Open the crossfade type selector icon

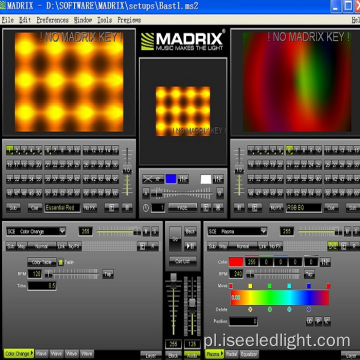[153, 179]
